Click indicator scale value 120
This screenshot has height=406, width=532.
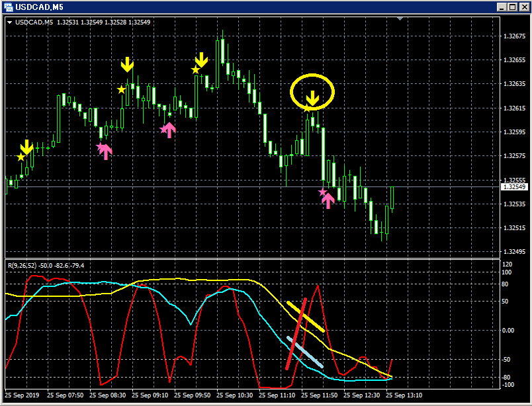coord(507,264)
